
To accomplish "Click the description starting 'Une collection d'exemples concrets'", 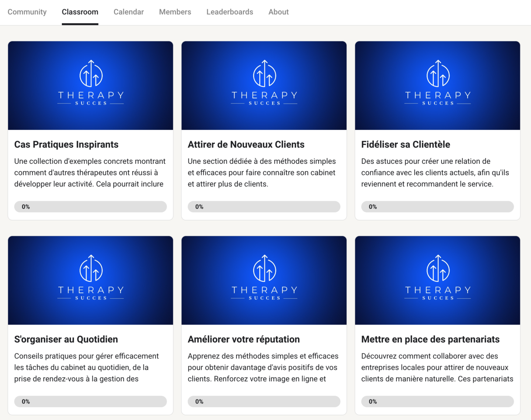I will [90, 173].
